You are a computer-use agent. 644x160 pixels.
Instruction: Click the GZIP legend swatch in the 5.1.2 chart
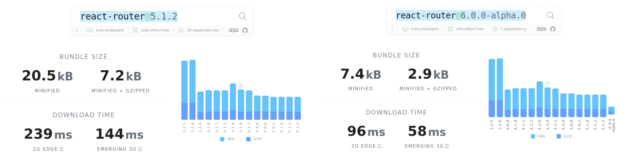(x=248, y=139)
